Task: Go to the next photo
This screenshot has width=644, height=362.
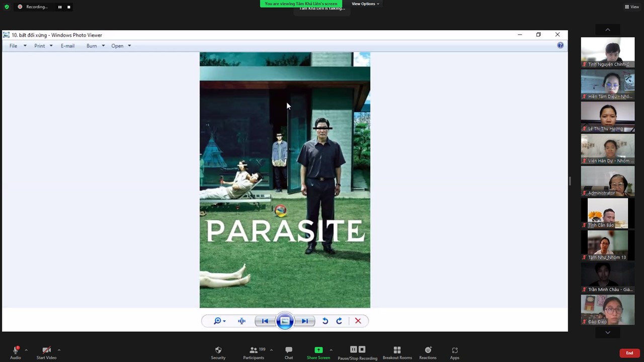Action: point(305,321)
